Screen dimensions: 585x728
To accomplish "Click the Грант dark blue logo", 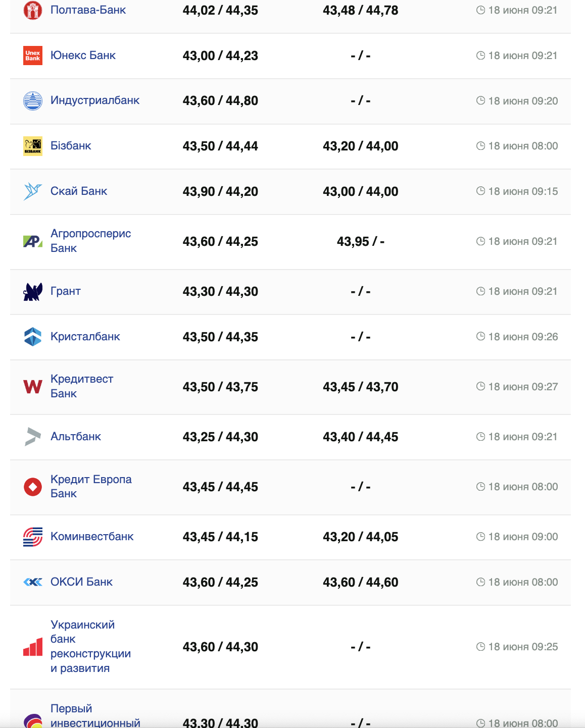I will click(x=33, y=291).
